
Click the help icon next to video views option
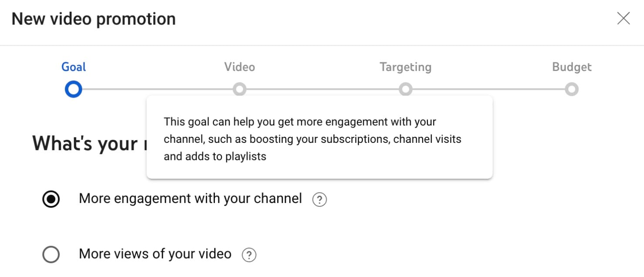tap(249, 254)
